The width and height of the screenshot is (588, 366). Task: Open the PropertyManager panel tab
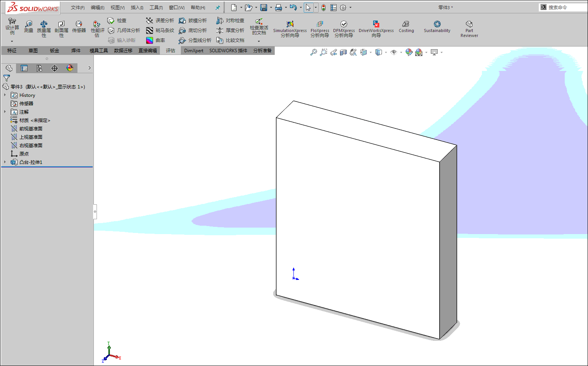click(x=24, y=68)
